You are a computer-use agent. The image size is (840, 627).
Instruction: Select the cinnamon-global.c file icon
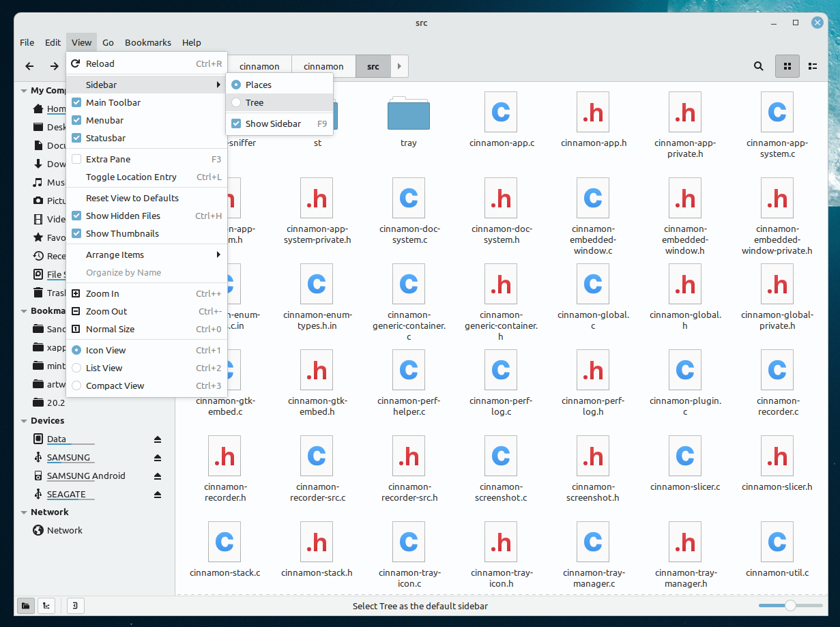[593, 284]
